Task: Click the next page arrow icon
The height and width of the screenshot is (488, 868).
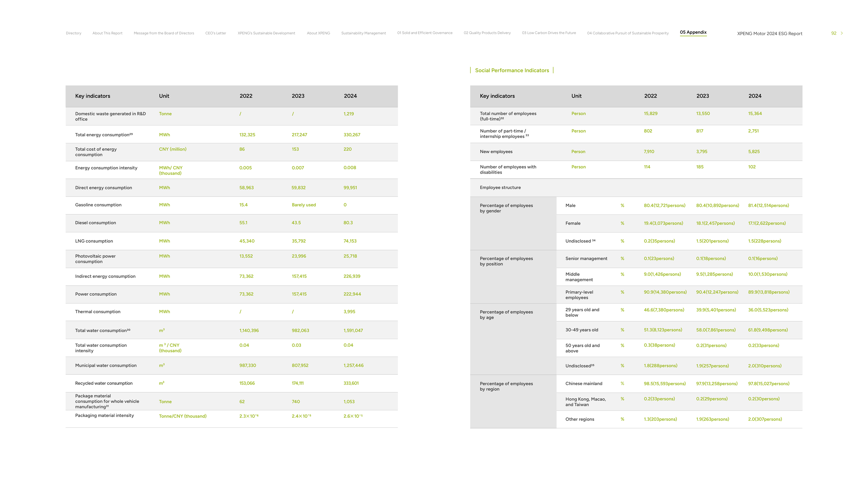Action: (841, 33)
